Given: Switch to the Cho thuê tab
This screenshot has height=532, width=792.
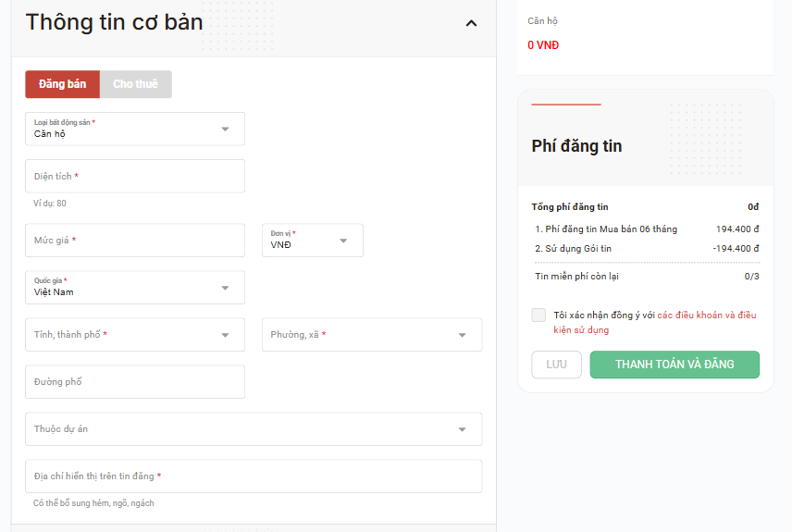Looking at the screenshot, I should pyautogui.click(x=135, y=84).
